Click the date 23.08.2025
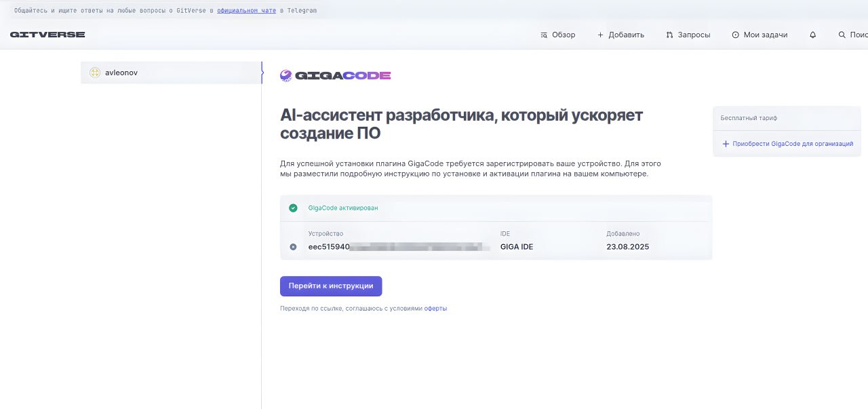Screen dimensions: 868x409 (x=628, y=247)
